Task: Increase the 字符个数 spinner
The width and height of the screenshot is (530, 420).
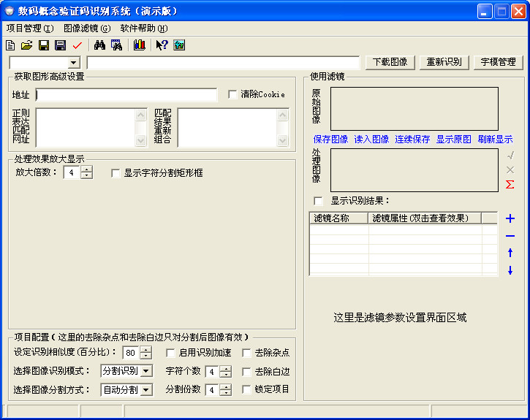Action: (225, 368)
